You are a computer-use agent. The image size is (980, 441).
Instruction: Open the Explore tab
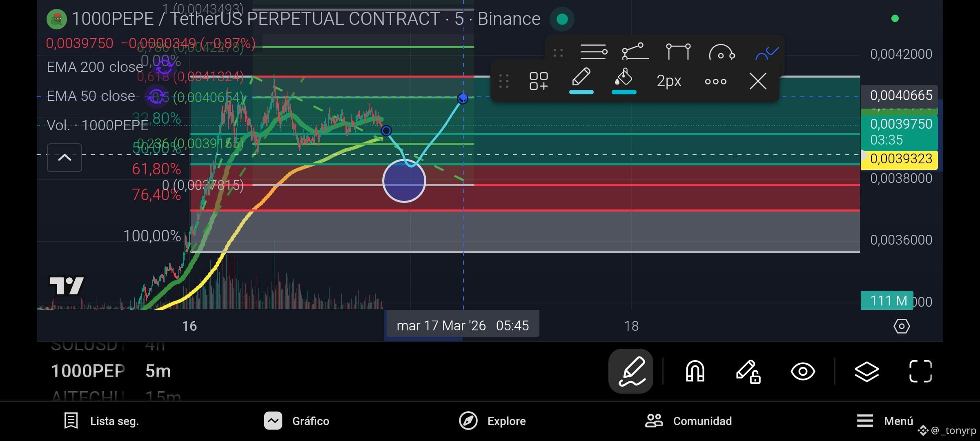click(x=492, y=421)
